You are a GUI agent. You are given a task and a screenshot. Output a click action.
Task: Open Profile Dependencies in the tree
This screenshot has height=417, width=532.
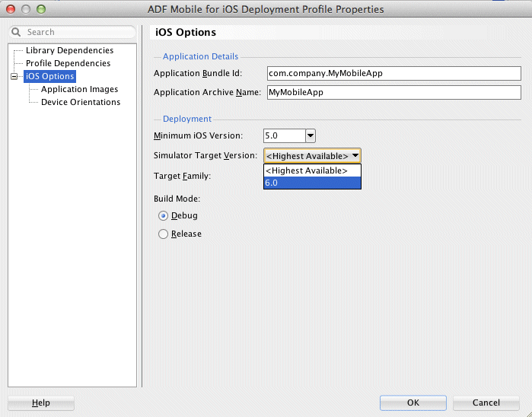pos(68,63)
